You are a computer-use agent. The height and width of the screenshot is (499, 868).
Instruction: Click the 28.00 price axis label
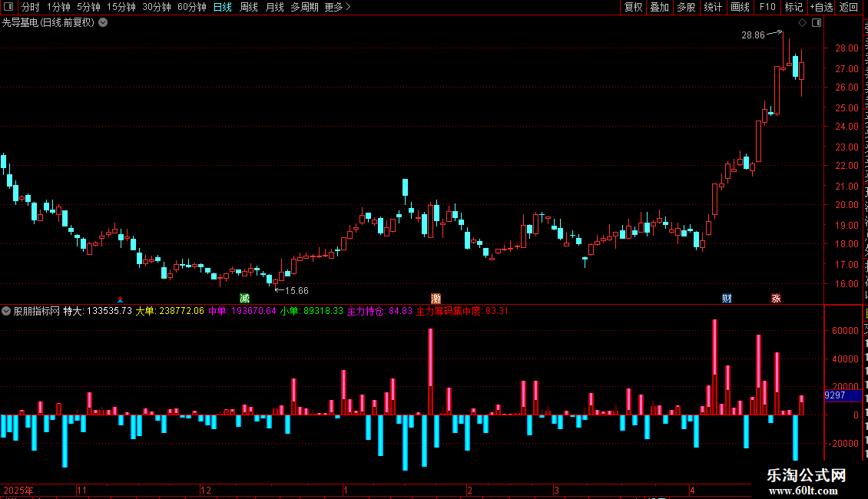pos(847,48)
